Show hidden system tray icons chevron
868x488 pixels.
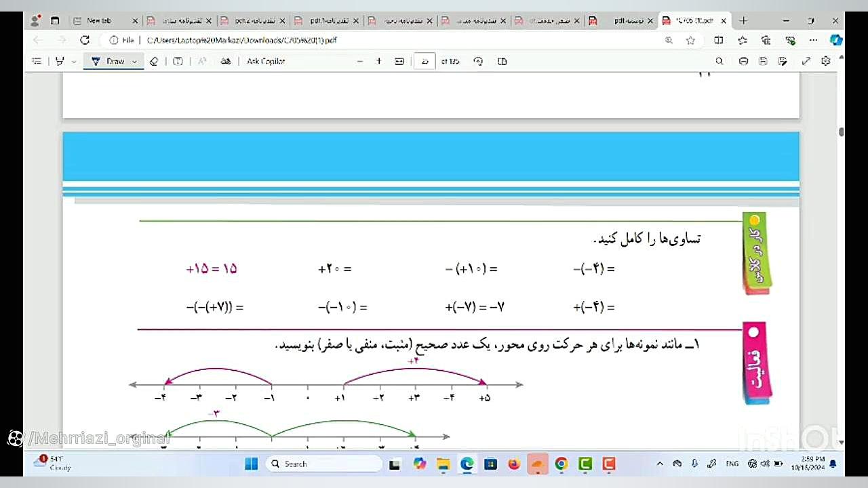coord(660,464)
